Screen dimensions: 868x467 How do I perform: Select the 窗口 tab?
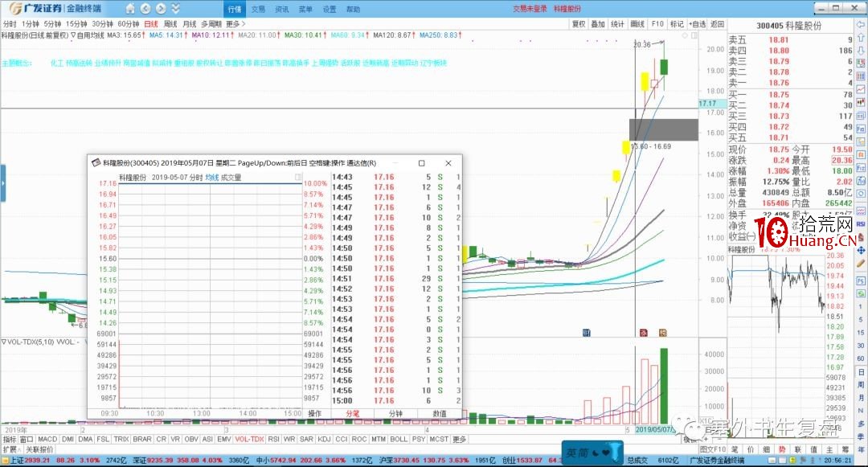[x=27, y=439]
